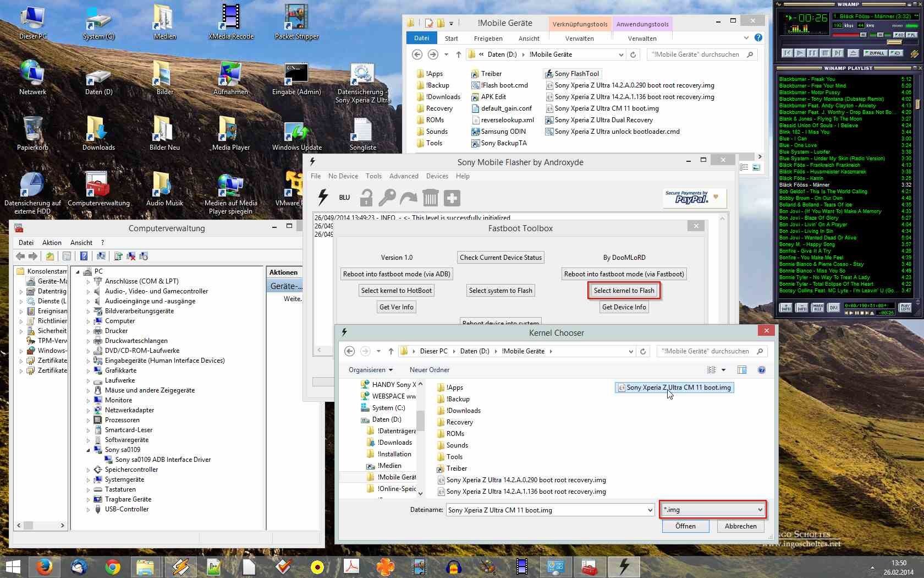Click Get Device Info button
Image resolution: width=924 pixels, height=578 pixels.
tap(624, 307)
